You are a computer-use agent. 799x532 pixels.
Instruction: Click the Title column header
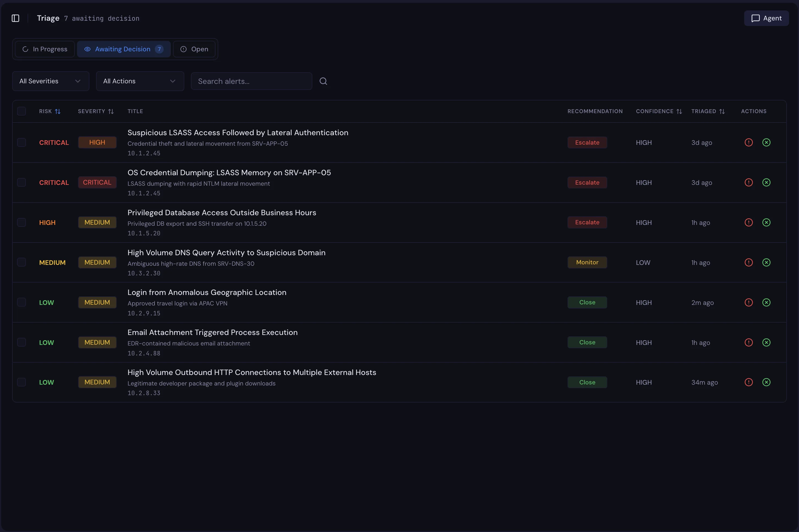point(135,111)
